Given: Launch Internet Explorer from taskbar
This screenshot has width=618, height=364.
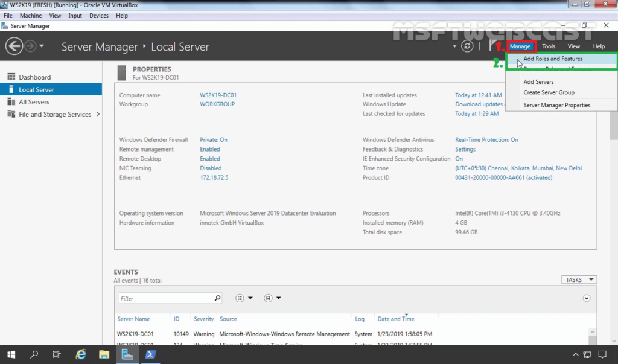Looking at the screenshot, I should click(x=81, y=354).
